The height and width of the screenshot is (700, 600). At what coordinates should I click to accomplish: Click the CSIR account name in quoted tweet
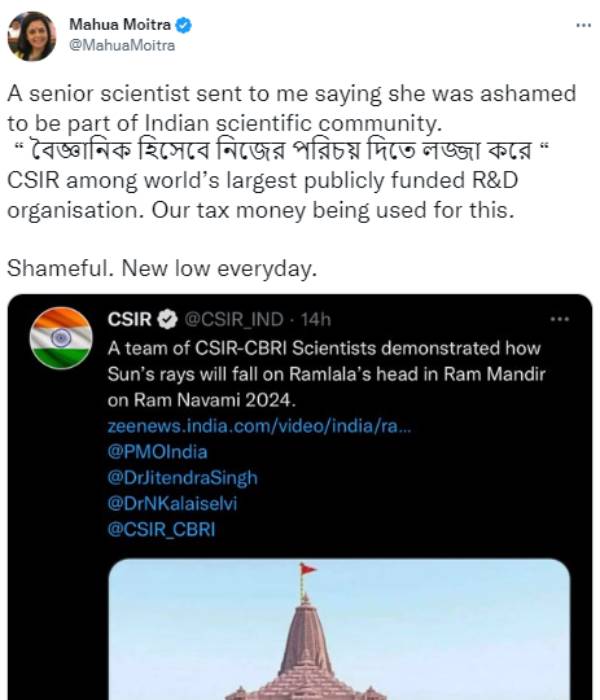129,320
